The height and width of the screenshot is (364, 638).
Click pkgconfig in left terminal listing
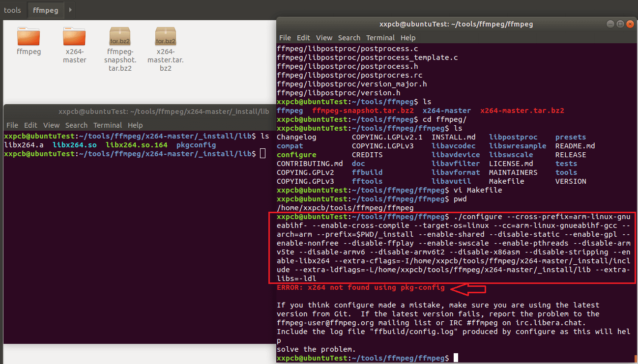(196, 145)
